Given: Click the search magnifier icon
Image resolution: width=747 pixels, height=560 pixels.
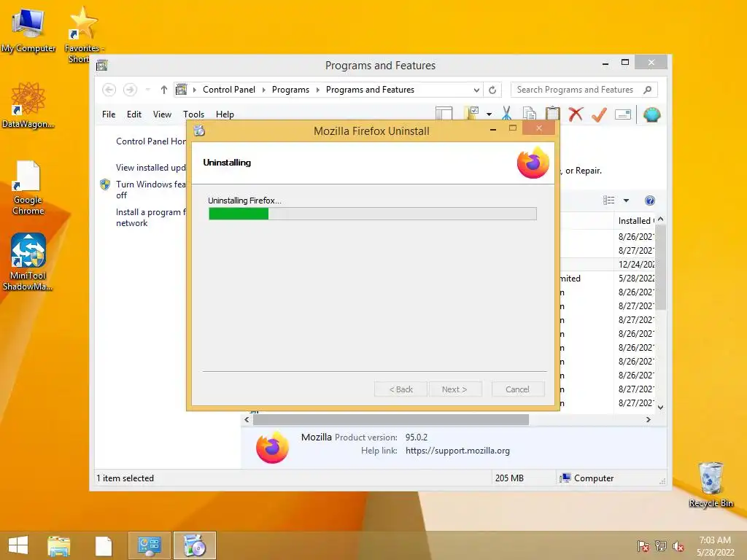Looking at the screenshot, I should pyautogui.click(x=648, y=90).
